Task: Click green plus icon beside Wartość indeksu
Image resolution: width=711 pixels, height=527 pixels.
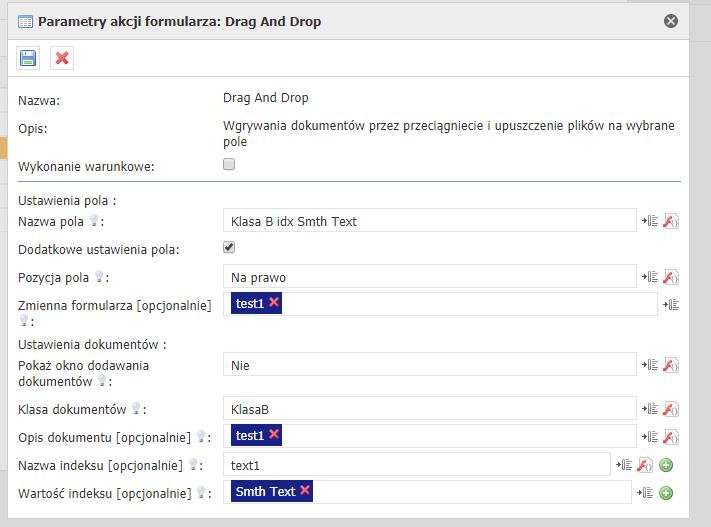Action: pyautogui.click(x=666, y=492)
